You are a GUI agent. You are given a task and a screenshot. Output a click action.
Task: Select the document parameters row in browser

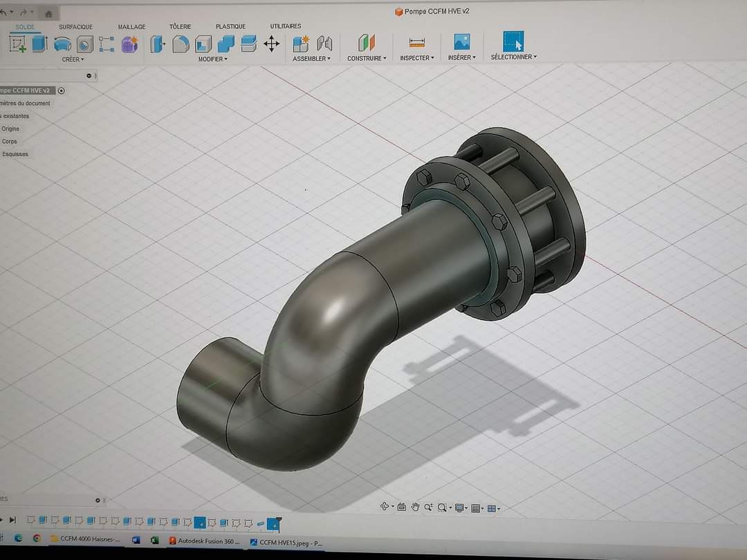(x=26, y=103)
